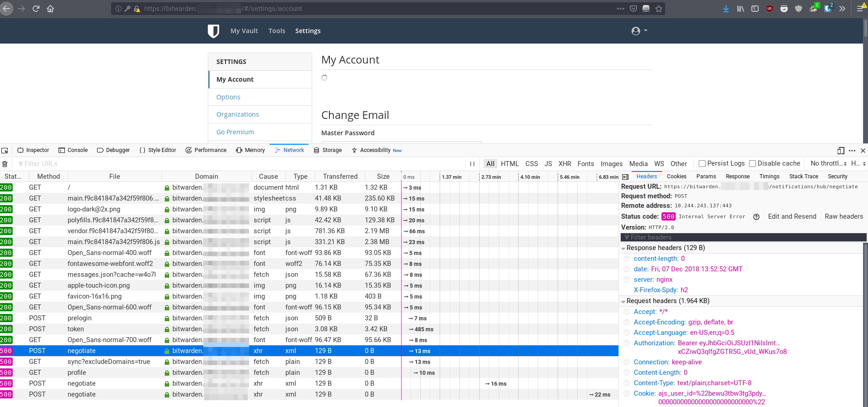
Task: Click the Raw headers button
Action: 844,216
